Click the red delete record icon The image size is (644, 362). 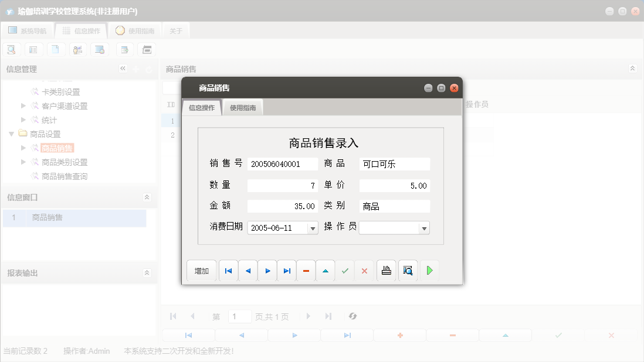click(x=306, y=270)
